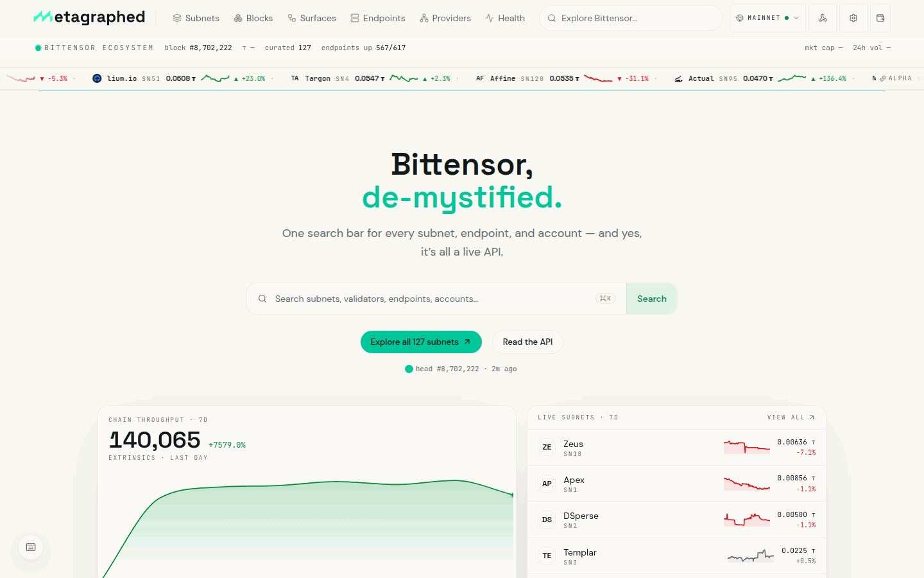Open the Apex SN1 subnet row
The image size is (924, 578).
(676, 484)
